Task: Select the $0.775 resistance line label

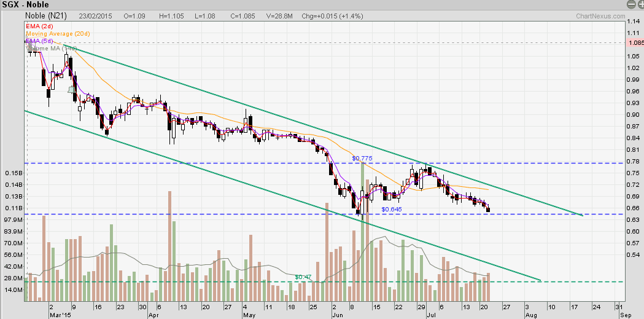Action: [362, 158]
